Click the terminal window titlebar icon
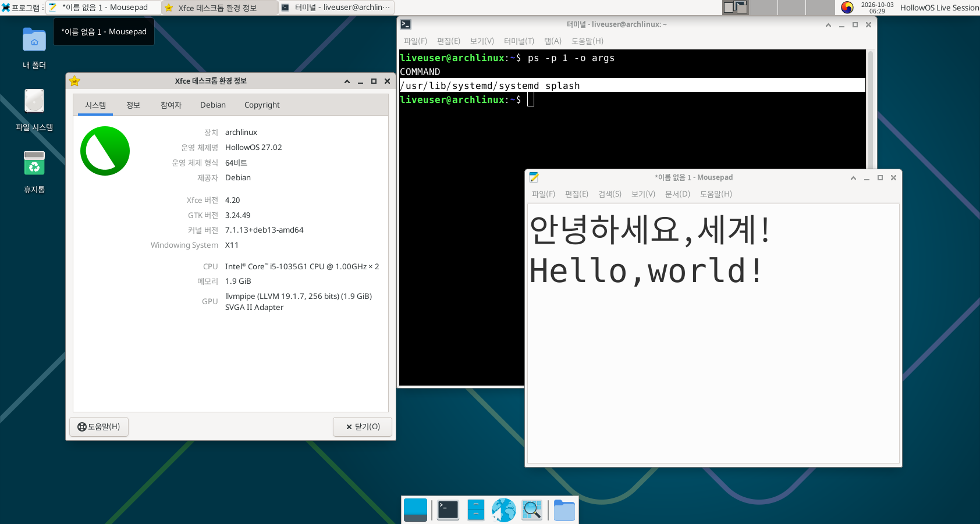 pyautogui.click(x=406, y=24)
